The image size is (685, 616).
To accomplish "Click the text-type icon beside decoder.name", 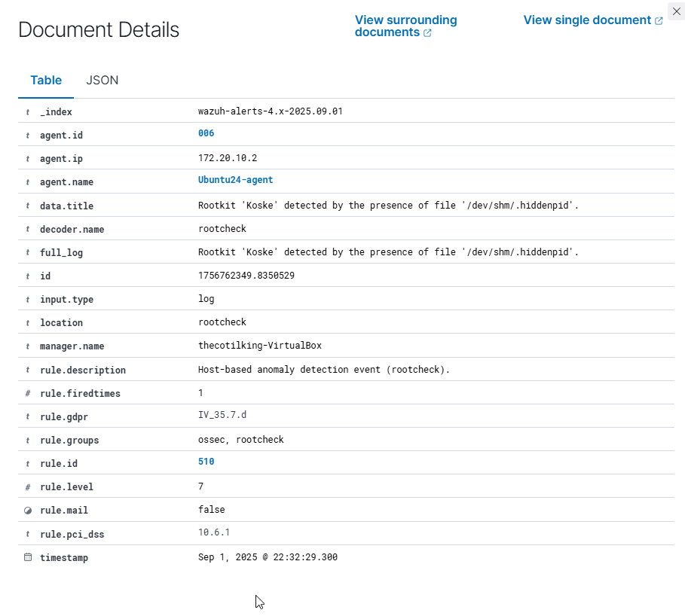I will 28,229.
